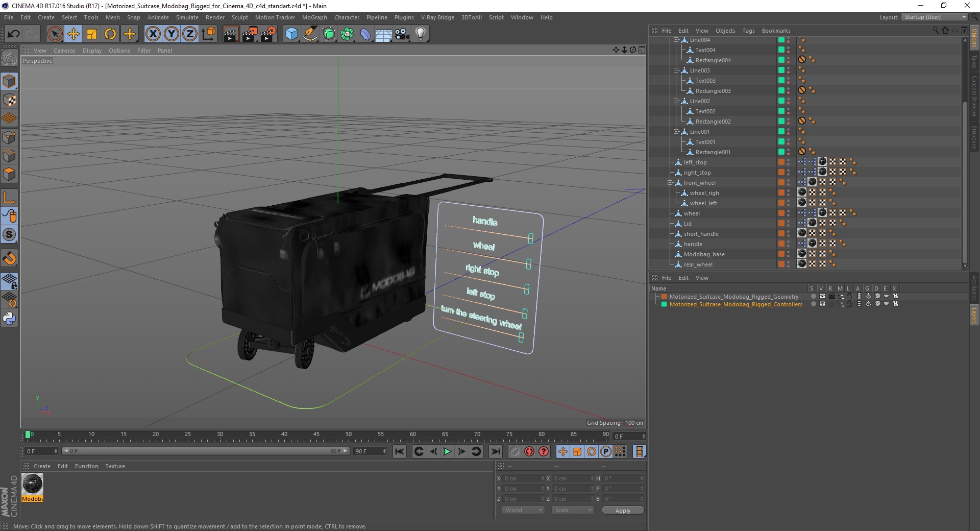Screen dimensions: 980x531
Task: Open the deformer objects icon
Action: point(365,34)
